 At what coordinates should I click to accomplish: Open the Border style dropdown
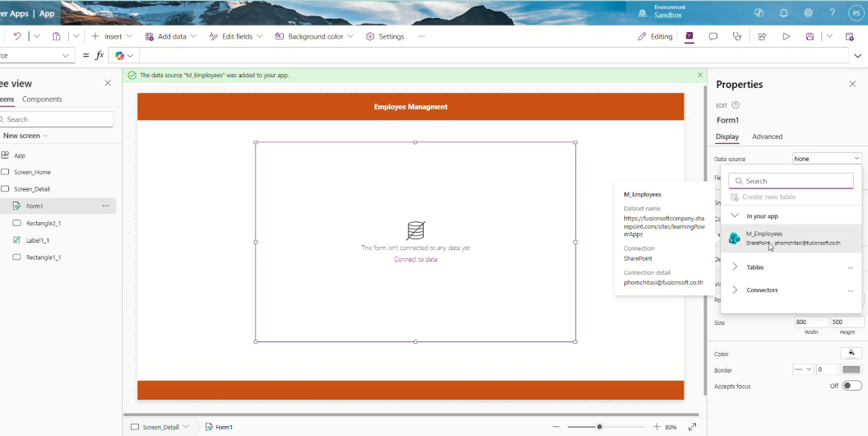(x=803, y=369)
